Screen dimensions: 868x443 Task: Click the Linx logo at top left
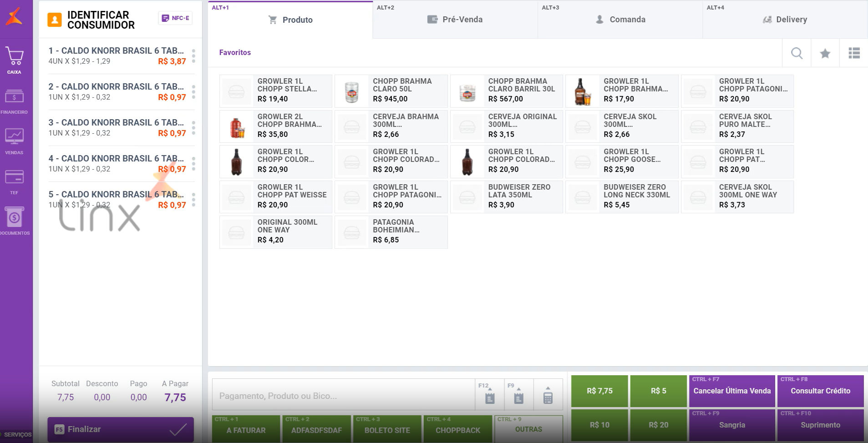(x=14, y=17)
